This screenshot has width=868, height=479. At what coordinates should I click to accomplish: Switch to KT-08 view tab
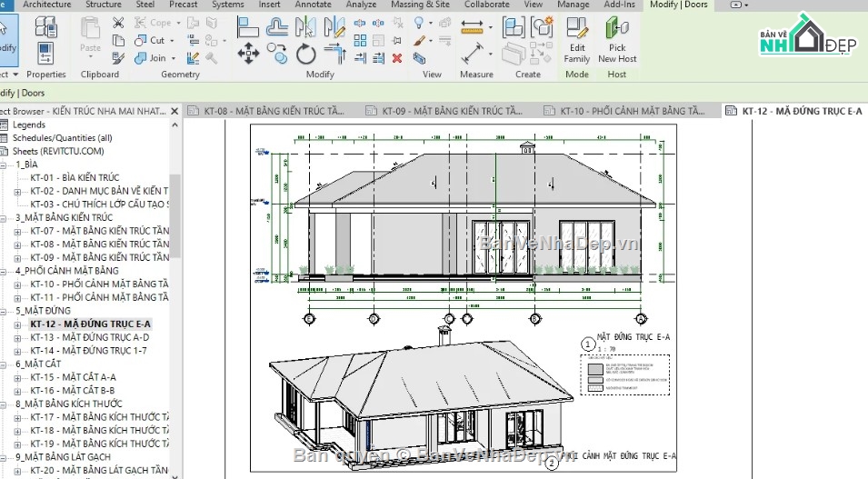273,111
